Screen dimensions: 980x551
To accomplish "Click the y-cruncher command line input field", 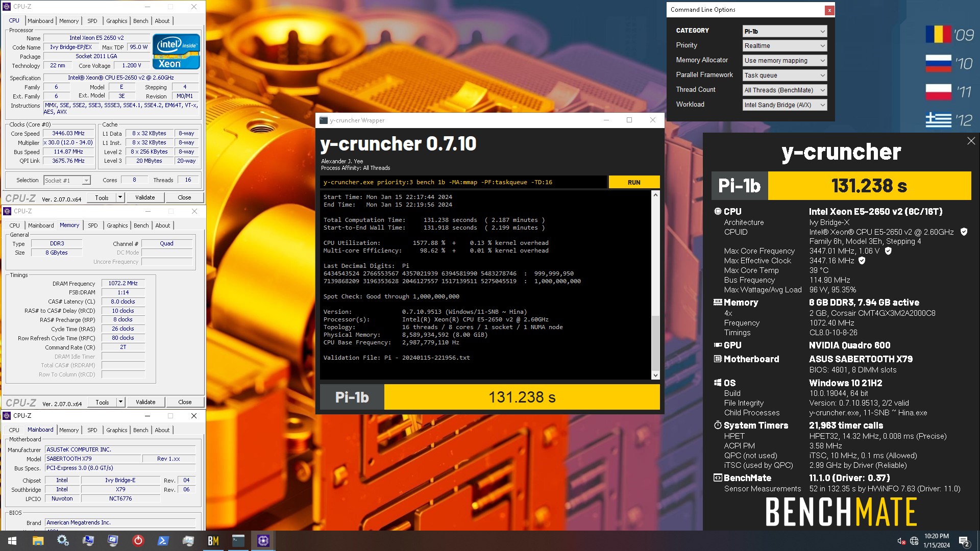I will coord(463,182).
